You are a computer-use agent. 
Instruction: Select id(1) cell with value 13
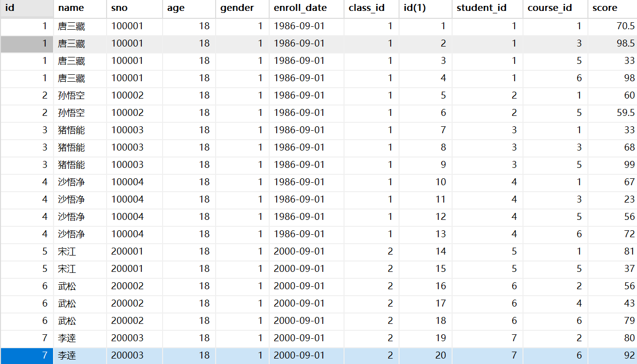pyautogui.click(x=425, y=234)
